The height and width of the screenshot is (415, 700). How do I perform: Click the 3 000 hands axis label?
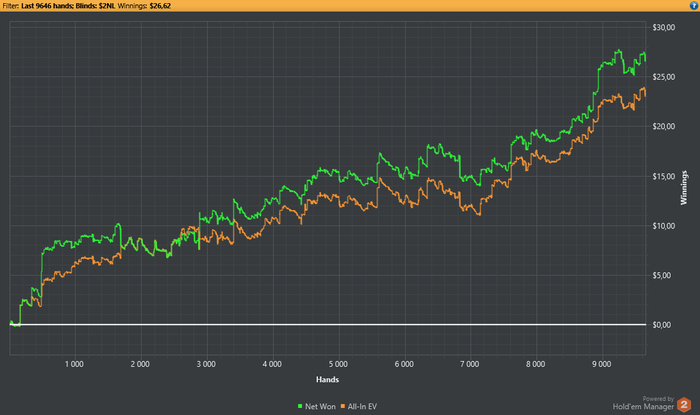click(206, 365)
